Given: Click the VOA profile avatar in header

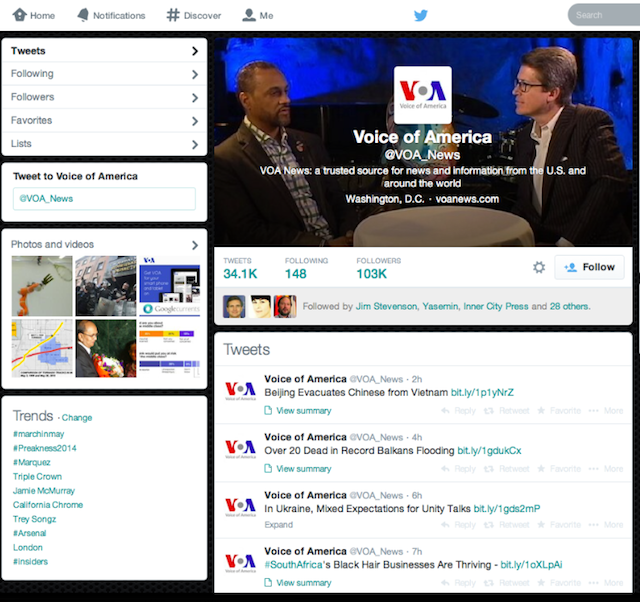Looking at the screenshot, I should point(422,95).
